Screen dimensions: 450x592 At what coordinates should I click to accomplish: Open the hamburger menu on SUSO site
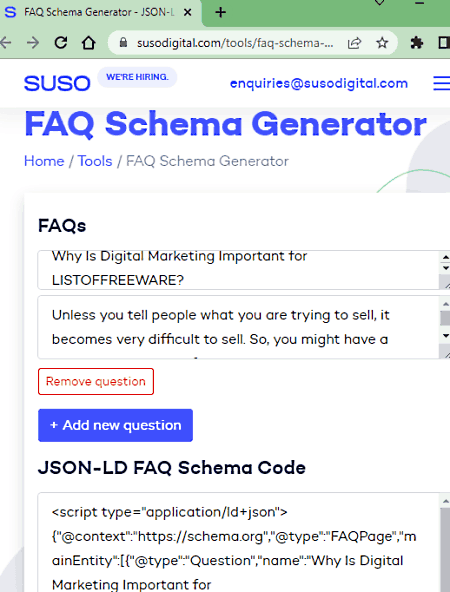(x=441, y=83)
